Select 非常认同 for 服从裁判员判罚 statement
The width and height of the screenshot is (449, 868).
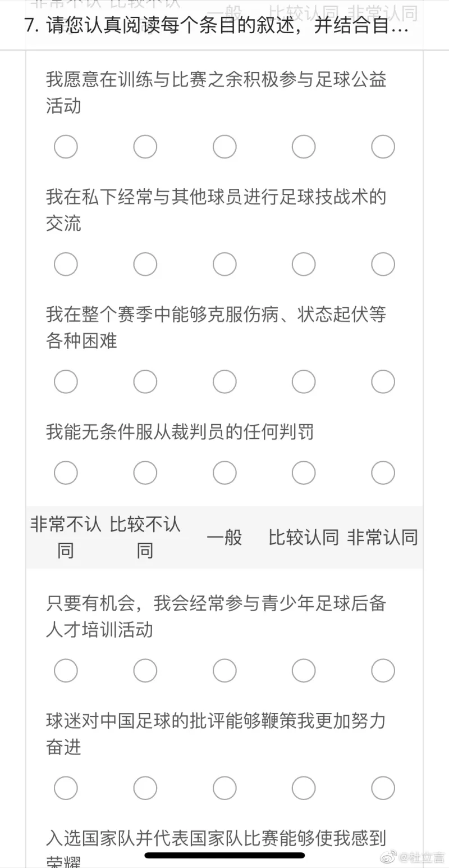(x=383, y=472)
